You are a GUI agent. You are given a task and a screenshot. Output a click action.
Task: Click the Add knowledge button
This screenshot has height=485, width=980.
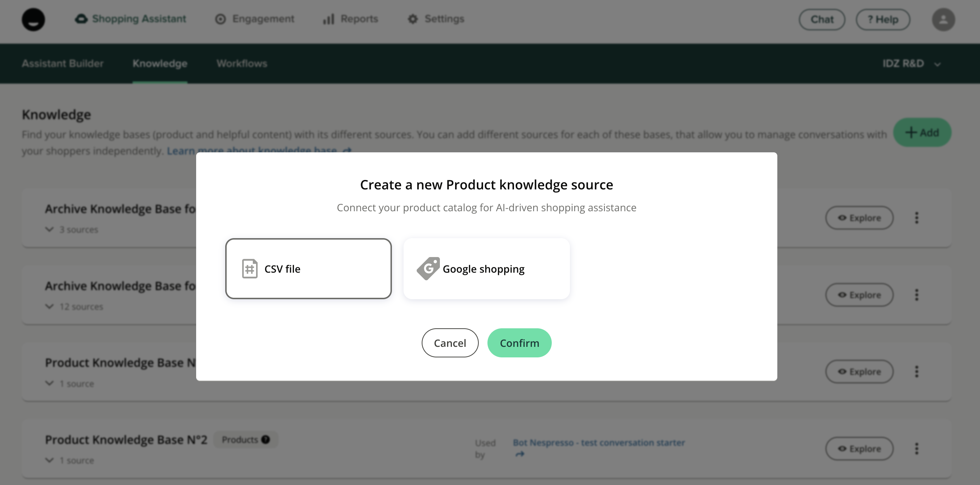point(922,132)
